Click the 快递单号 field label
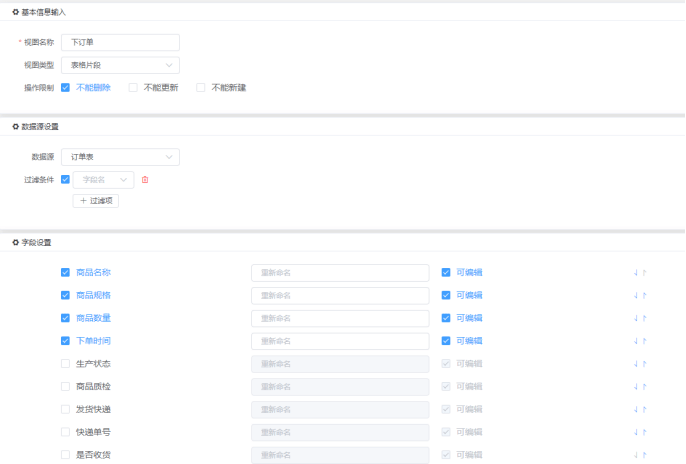Image resolution: width=686 pixels, height=464 pixels. (93, 432)
